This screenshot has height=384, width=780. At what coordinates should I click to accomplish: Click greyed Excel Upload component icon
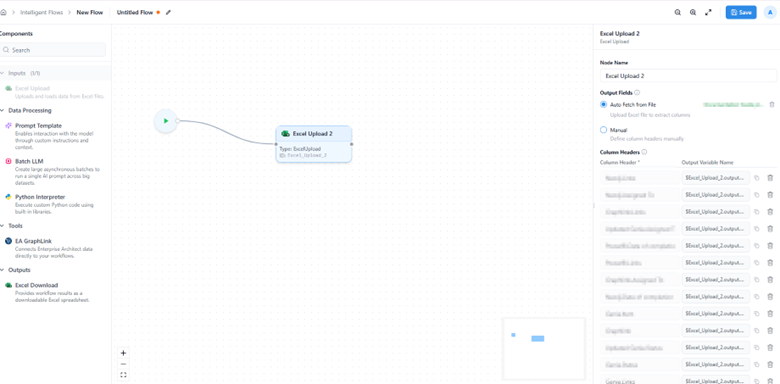click(8, 88)
